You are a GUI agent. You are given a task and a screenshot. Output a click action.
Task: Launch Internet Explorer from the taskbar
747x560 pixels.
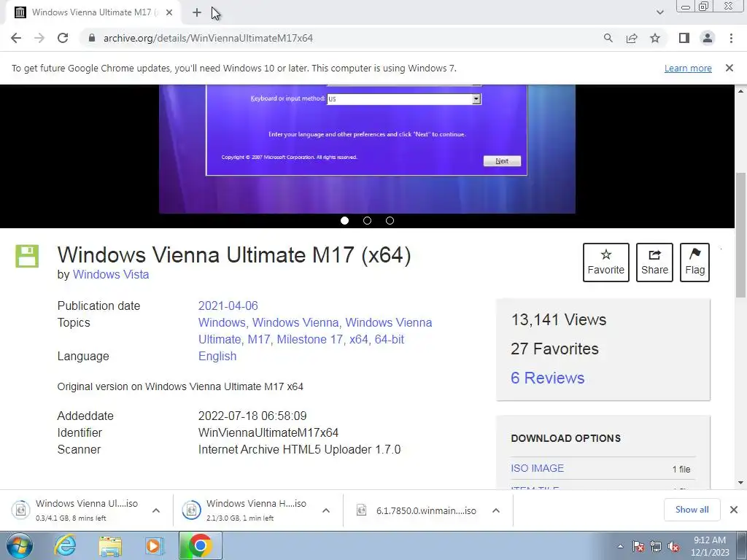[65, 545]
